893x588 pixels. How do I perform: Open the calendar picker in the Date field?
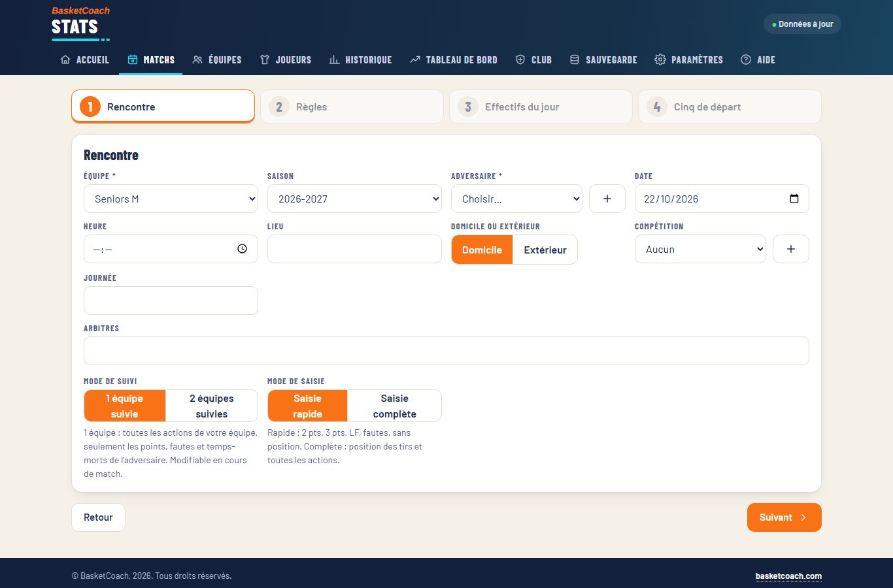[x=794, y=199]
